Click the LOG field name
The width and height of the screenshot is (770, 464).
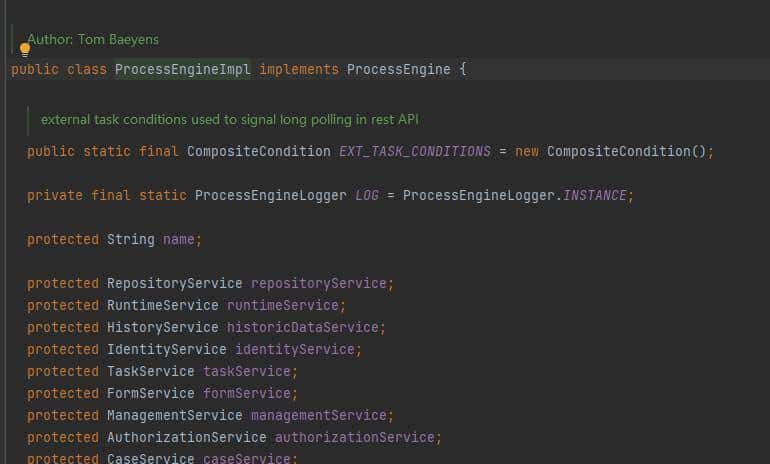[367, 195]
